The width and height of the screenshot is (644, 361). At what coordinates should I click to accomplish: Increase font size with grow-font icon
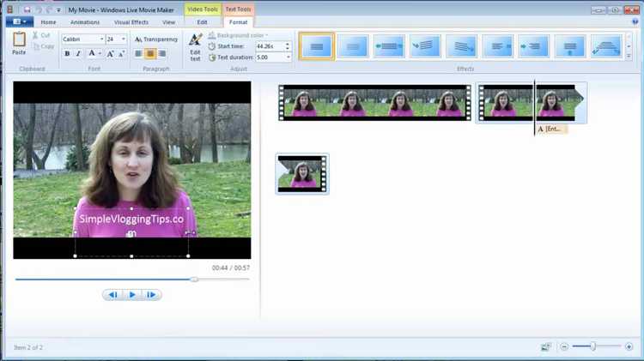(x=110, y=54)
